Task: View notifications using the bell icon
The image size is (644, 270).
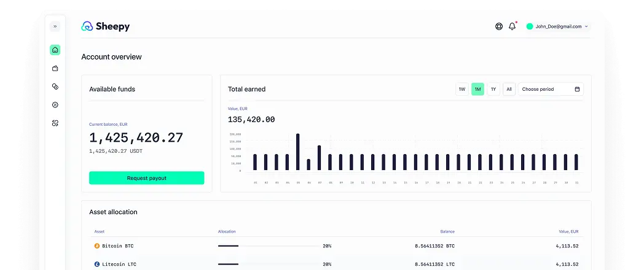Action: (x=512, y=26)
